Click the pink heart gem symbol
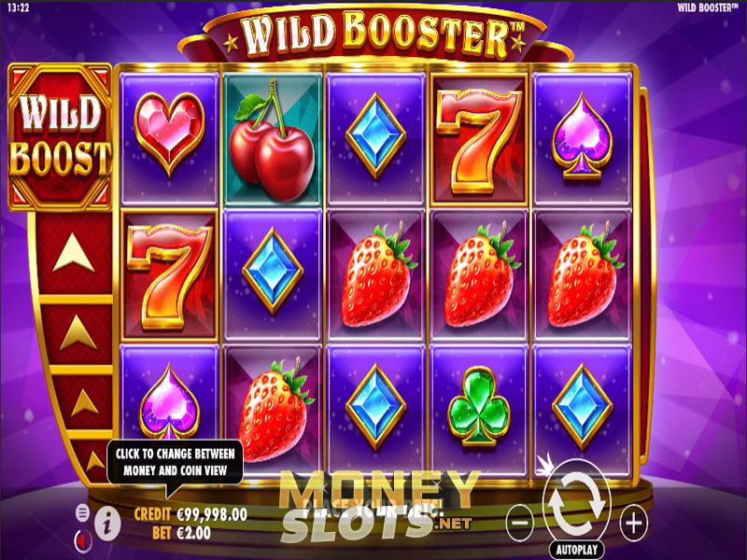 [x=169, y=133]
